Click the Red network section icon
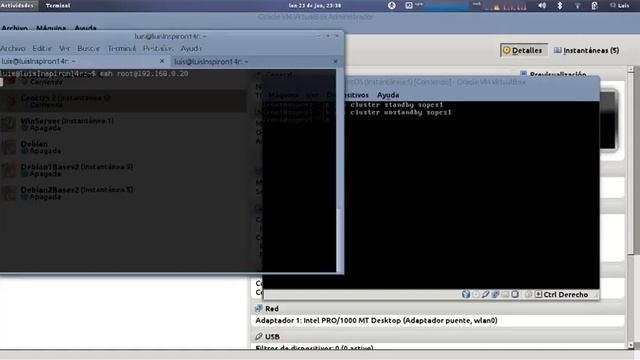Viewport: 640px width, 360px height. click(x=258, y=308)
